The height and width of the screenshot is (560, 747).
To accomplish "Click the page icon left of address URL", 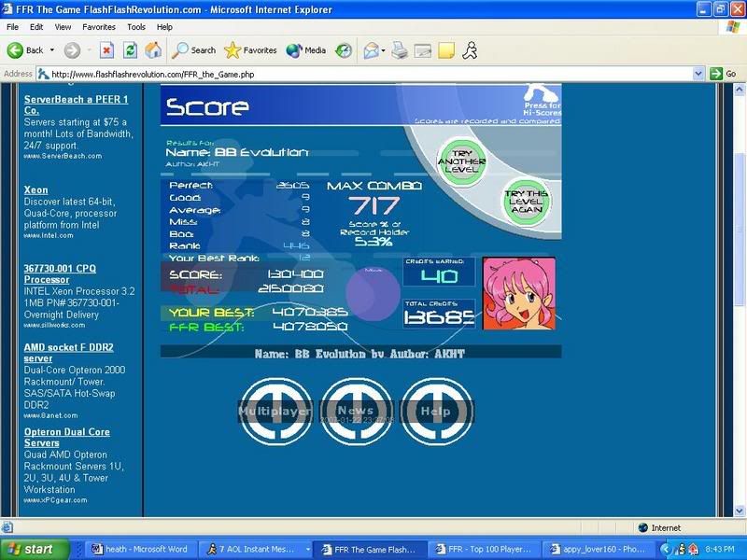I will pos(43,74).
